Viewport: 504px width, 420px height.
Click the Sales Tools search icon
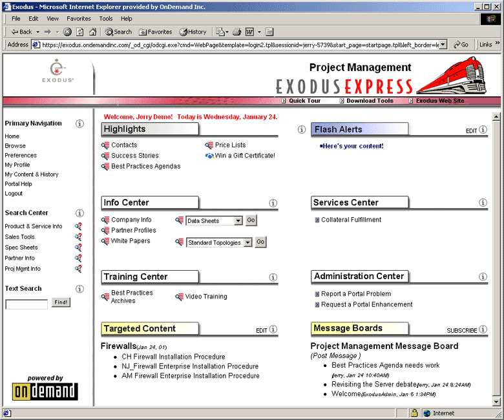[x=78, y=237]
